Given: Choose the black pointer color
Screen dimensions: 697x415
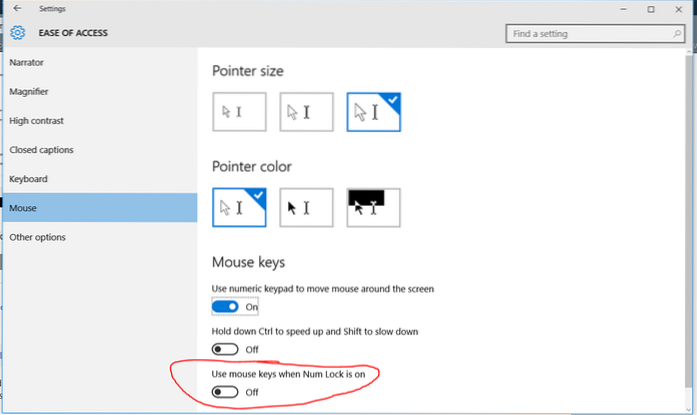Looking at the screenshot, I should point(306,207).
